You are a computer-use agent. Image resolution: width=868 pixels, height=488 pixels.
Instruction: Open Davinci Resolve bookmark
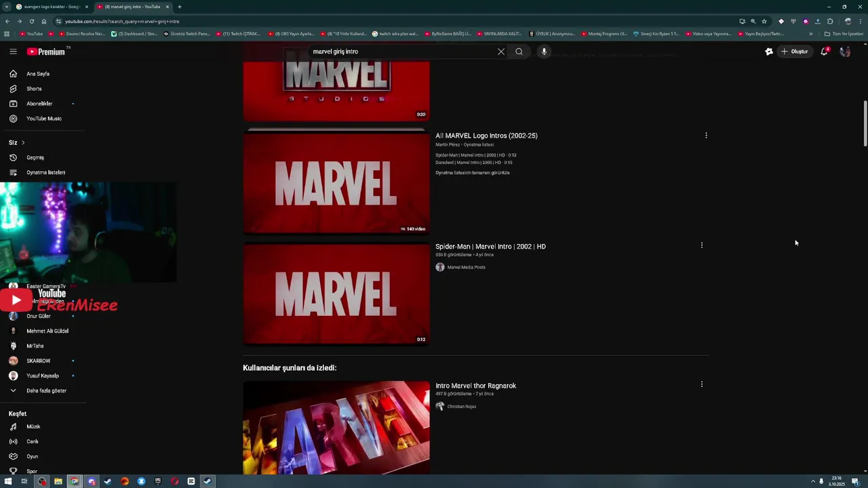click(x=82, y=33)
